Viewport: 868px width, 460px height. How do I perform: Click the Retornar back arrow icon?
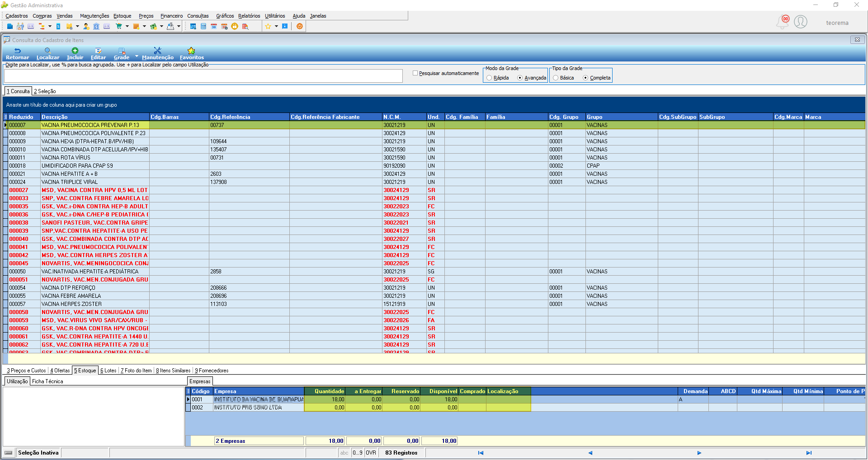[17, 51]
